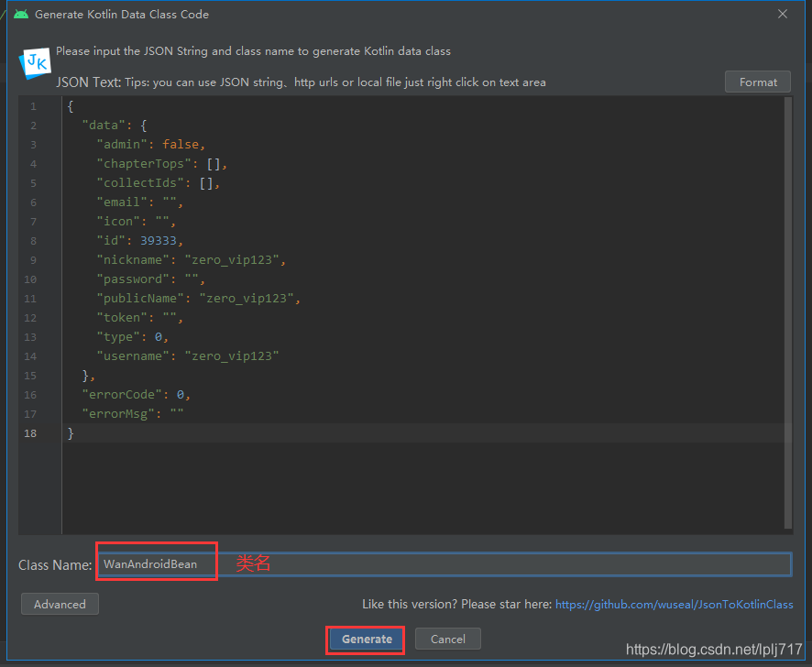Click line number 1 in gutter
Image resolution: width=812 pixels, height=667 pixels.
33,106
